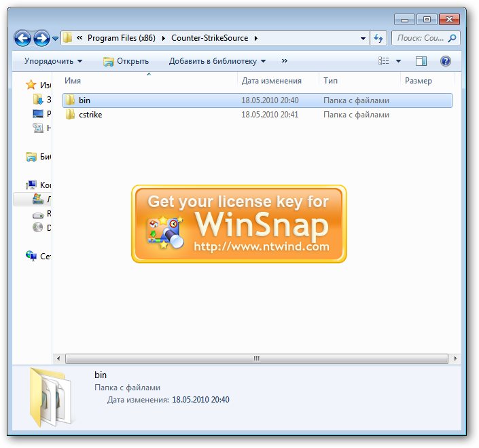Click large folder thumbnail in details pane
Image resolution: width=479 pixels, height=448 pixels.
click(x=51, y=397)
